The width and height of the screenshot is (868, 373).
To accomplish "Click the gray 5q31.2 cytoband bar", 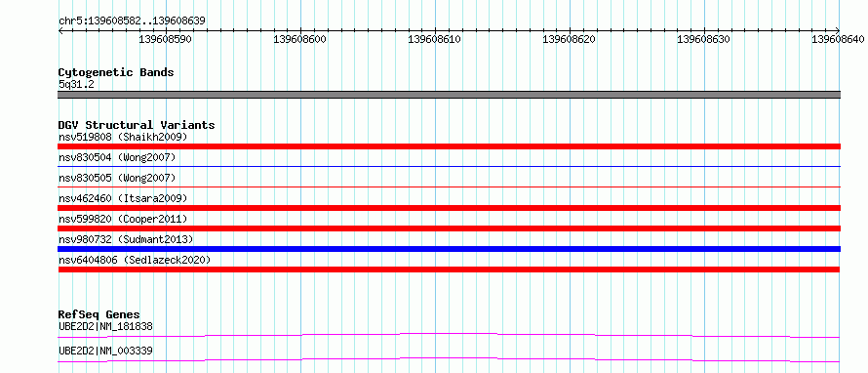I will [449, 95].
